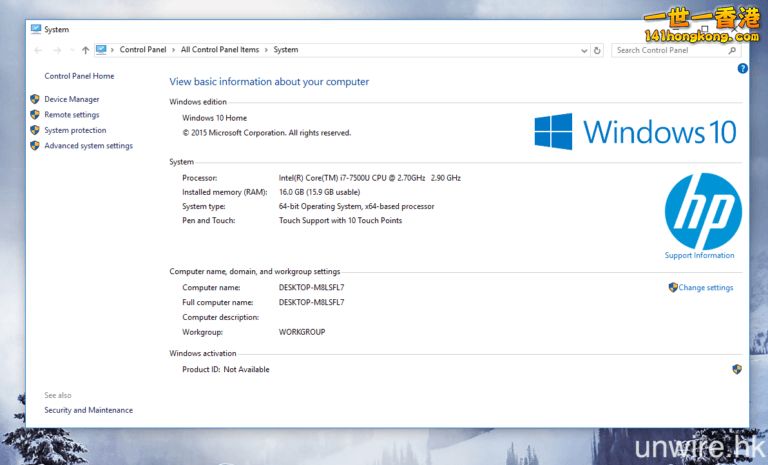
Task: Open Advanced system settings
Action: (x=88, y=146)
